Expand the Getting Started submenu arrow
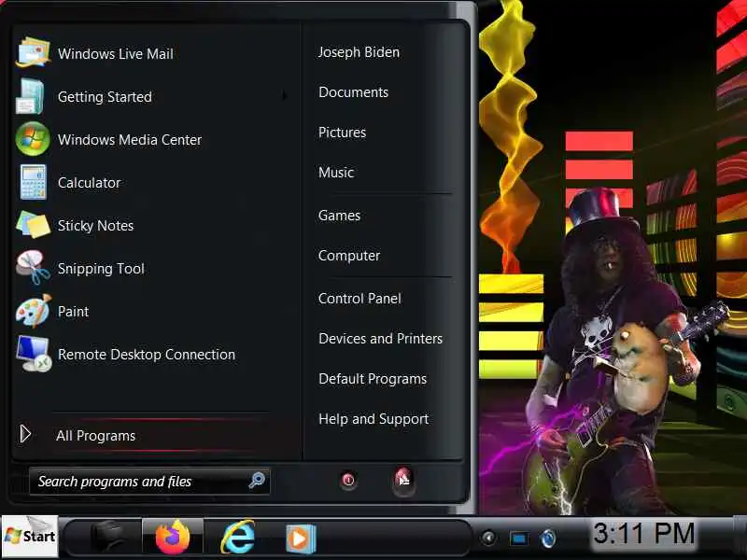This screenshot has height=560, width=747. tap(285, 96)
